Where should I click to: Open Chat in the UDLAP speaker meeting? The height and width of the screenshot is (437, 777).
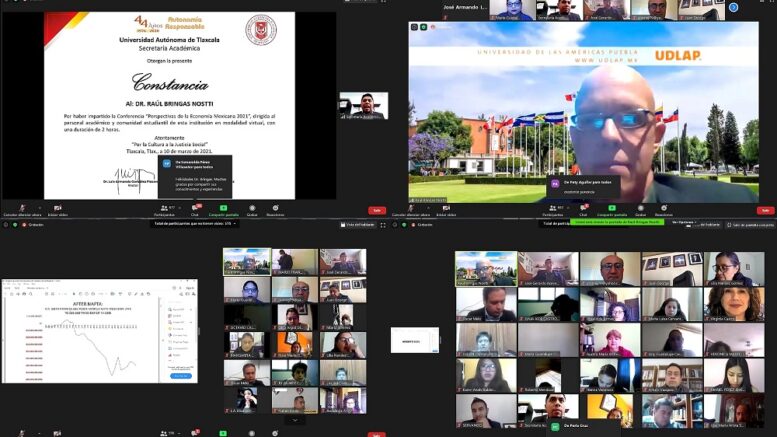click(581, 209)
